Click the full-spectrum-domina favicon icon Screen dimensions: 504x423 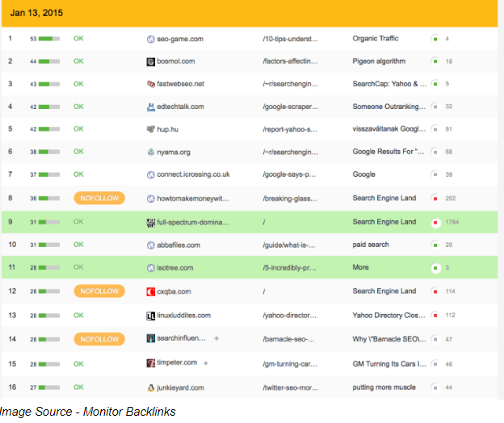pyautogui.click(x=150, y=223)
